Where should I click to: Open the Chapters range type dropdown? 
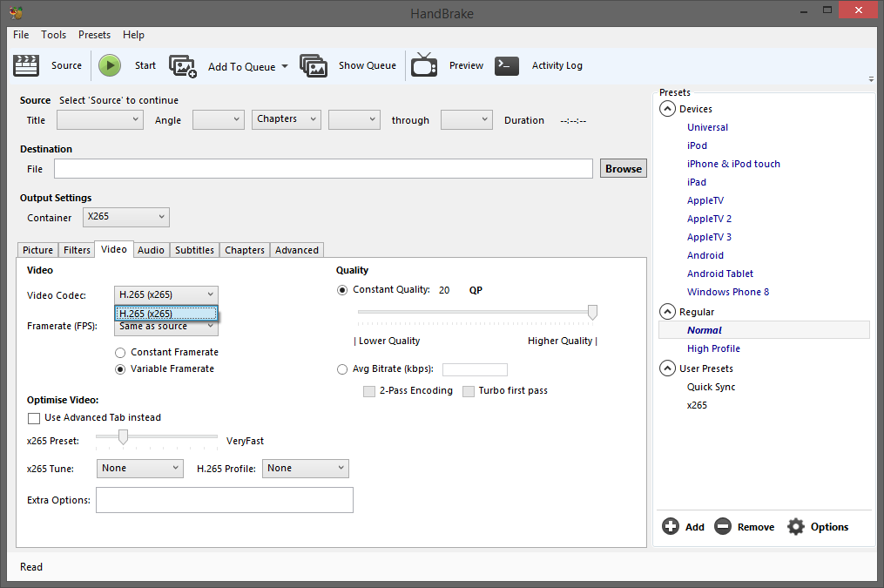[287, 119]
